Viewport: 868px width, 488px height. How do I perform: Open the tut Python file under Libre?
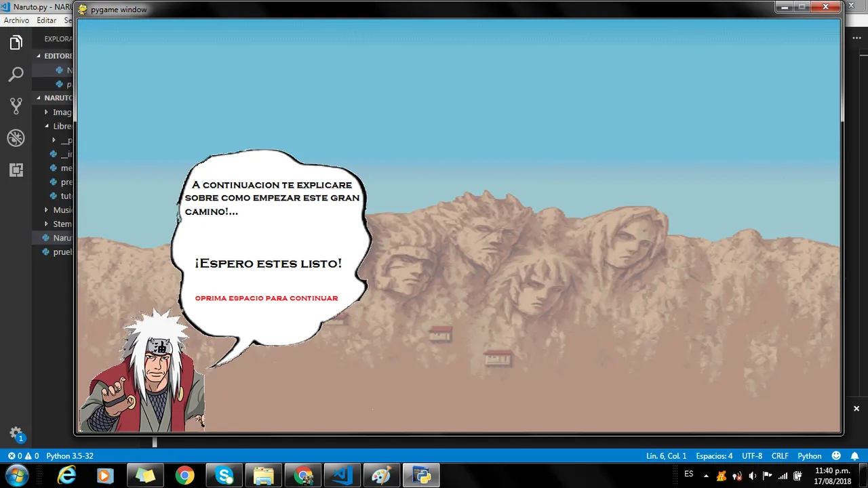pyautogui.click(x=53, y=196)
